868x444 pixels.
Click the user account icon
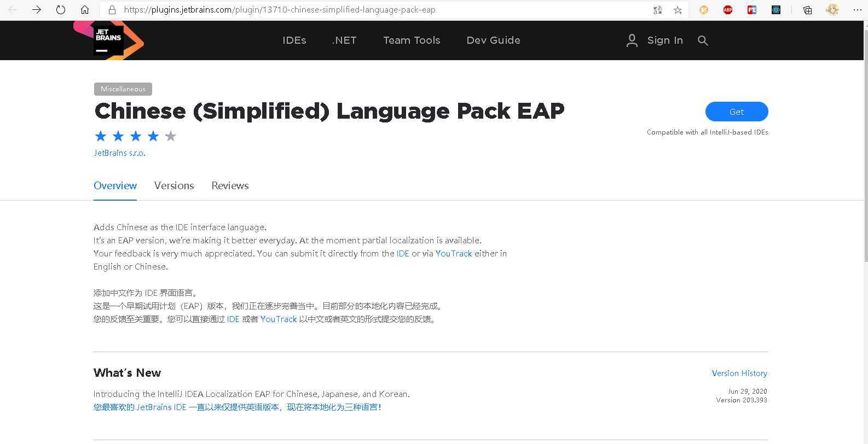[632, 40]
